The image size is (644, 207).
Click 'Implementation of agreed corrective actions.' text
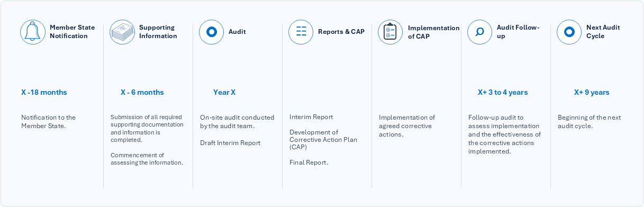(407, 126)
